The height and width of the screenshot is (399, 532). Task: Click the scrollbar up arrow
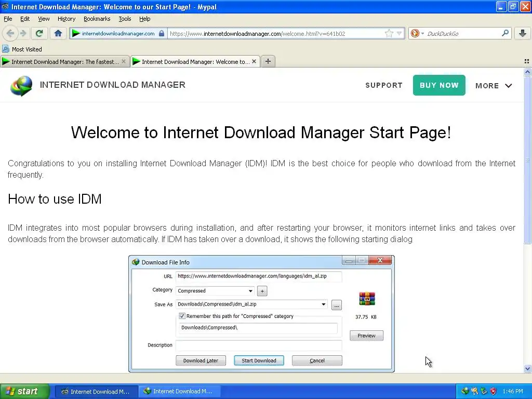(527, 72)
